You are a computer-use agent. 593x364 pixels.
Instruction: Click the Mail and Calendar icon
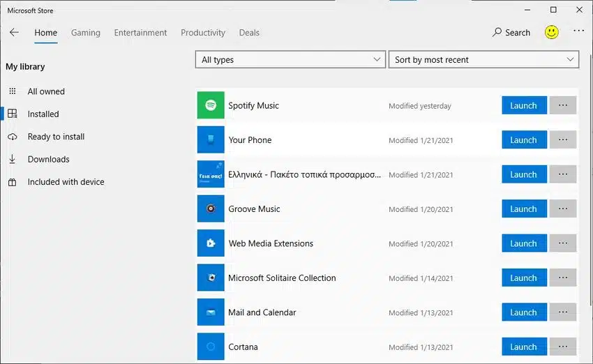click(x=211, y=312)
